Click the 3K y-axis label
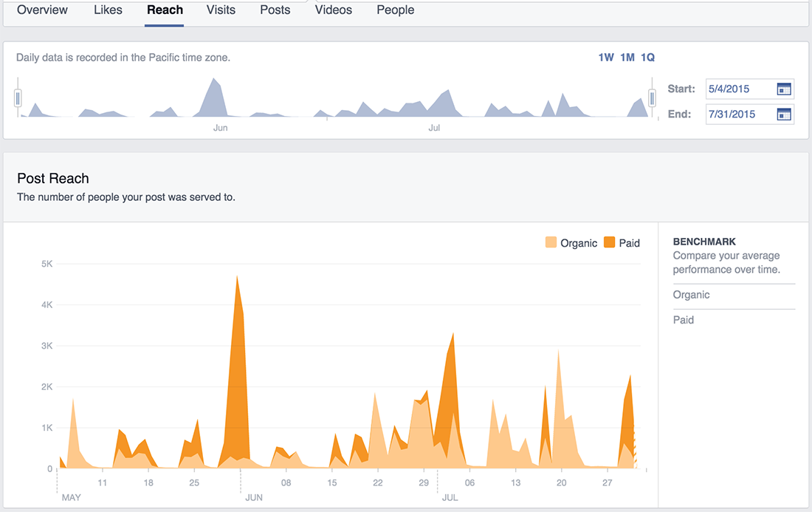Image resolution: width=812 pixels, height=512 pixels. click(x=47, y=346)
